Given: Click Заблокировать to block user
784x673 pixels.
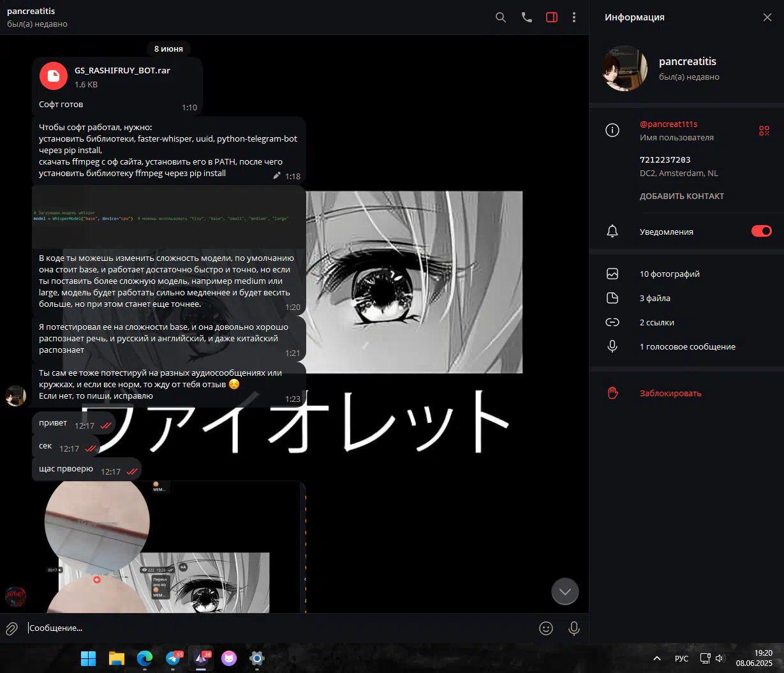Looking at the screenshot, I should point(670,393).
